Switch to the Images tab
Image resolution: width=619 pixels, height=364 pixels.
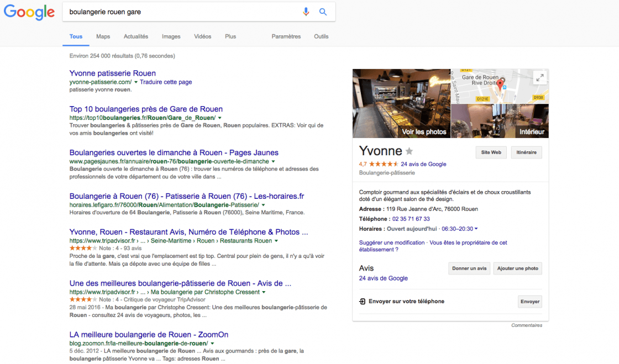tap(171, 36)
